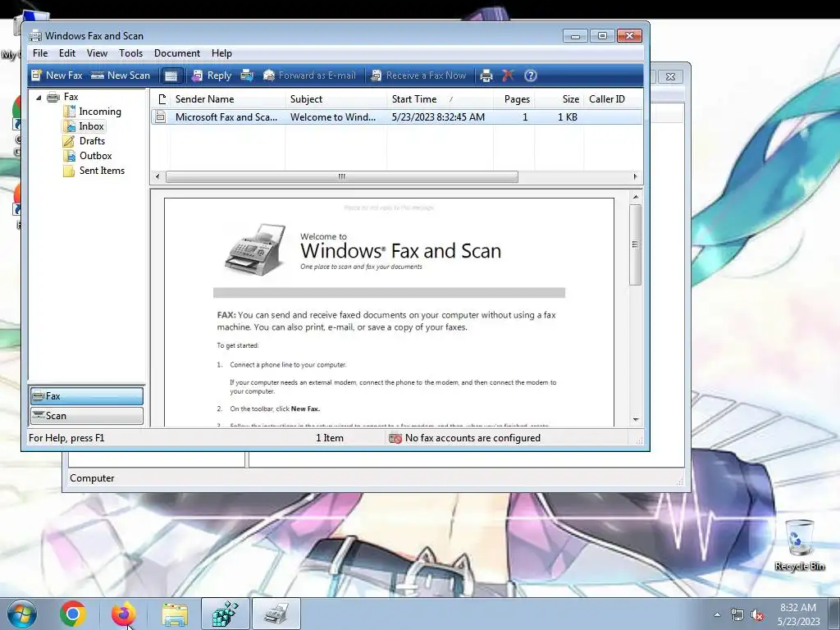Image resolution: width=840 pixels, height=630 pixels.
Task: Click the Sent Items folder icon
Action: point(69,171)
